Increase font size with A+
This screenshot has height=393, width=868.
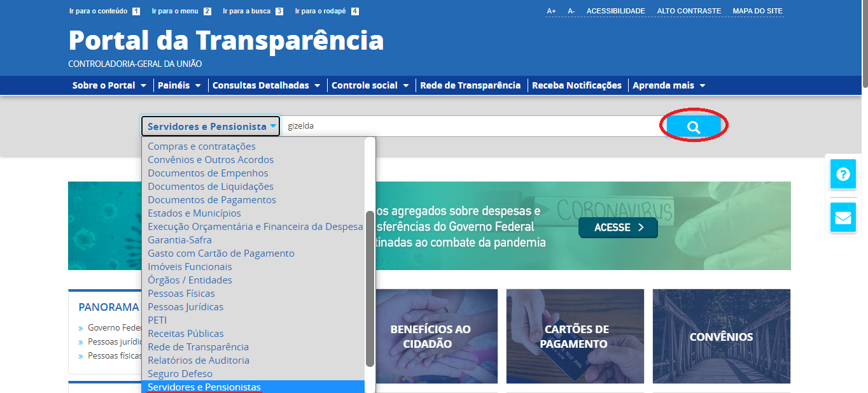point(551,11)
